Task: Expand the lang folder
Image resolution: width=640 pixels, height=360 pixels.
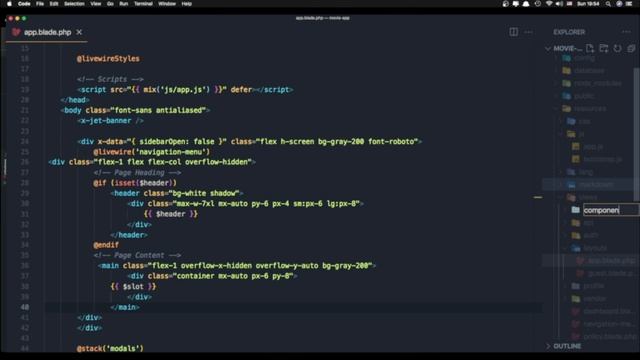Action: [x=580, y=172]
